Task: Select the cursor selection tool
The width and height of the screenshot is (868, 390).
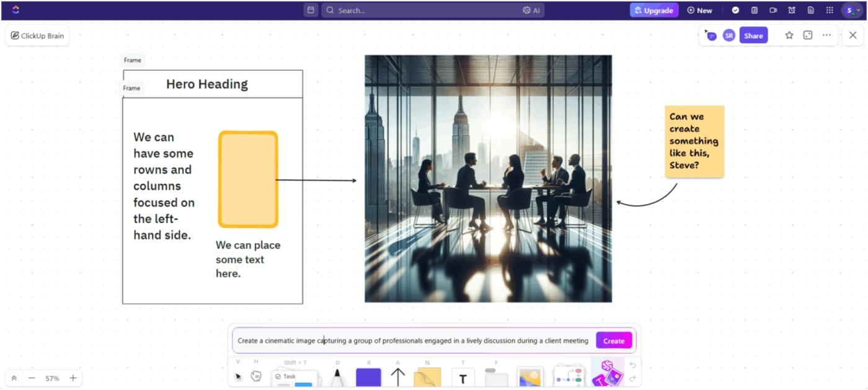Action: click(x=238, y=376)
